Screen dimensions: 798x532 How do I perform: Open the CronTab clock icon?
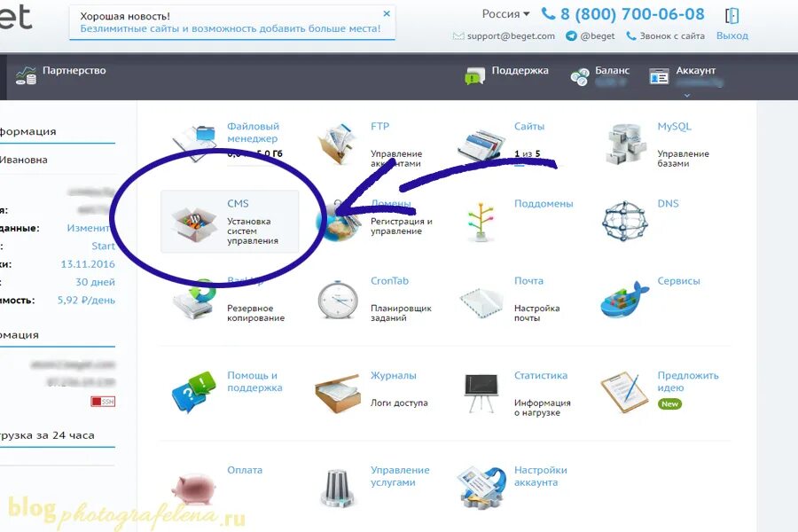click(x=338, y=300)
